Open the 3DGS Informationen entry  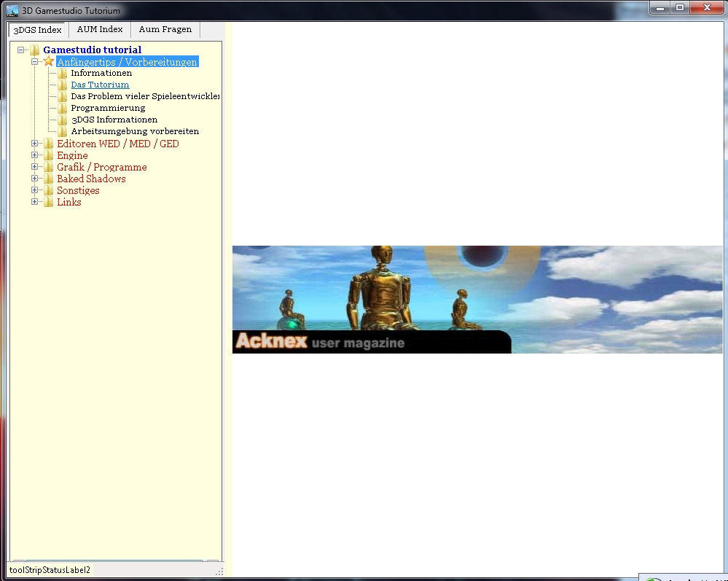[114, 120]
